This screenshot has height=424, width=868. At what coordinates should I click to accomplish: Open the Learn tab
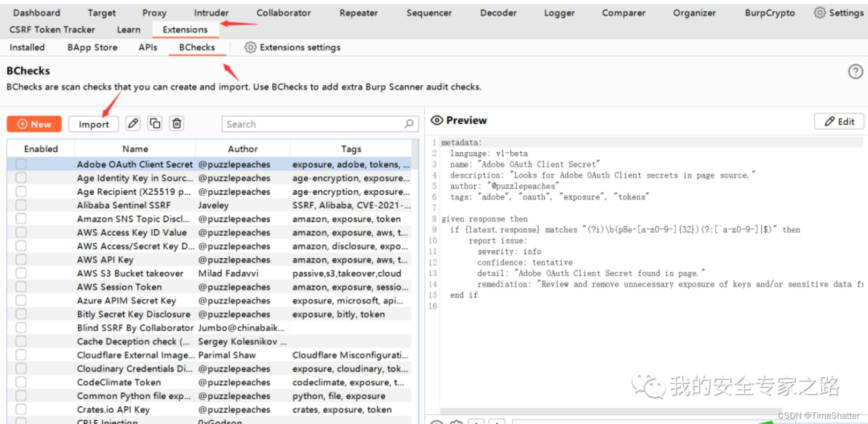pyautogui.click(x=129, y=29)
